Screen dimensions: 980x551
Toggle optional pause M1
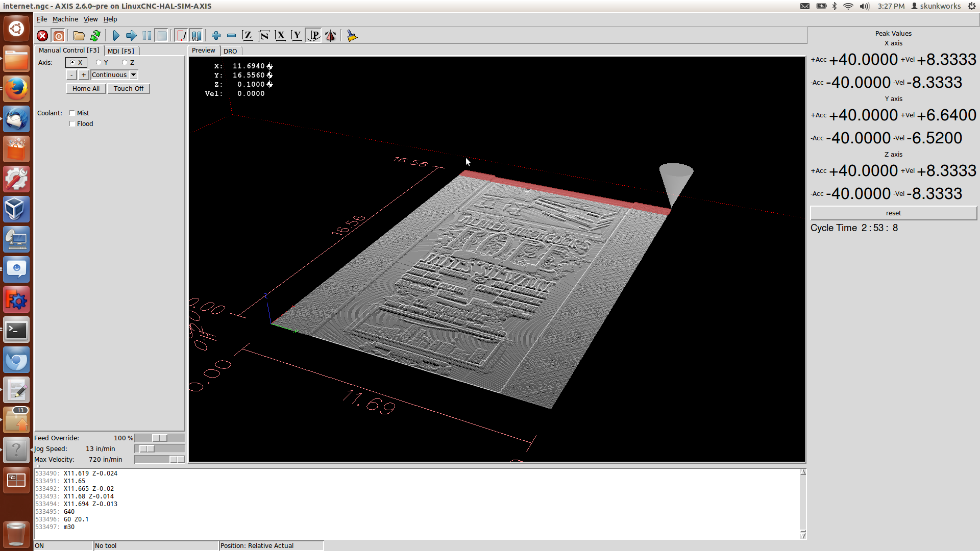(x=197, y=36)
